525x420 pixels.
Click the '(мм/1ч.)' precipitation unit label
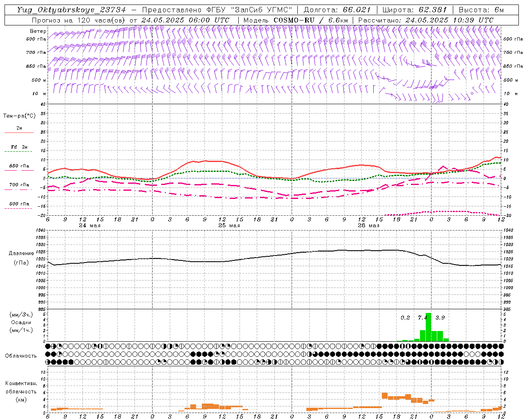pos(21,330)
